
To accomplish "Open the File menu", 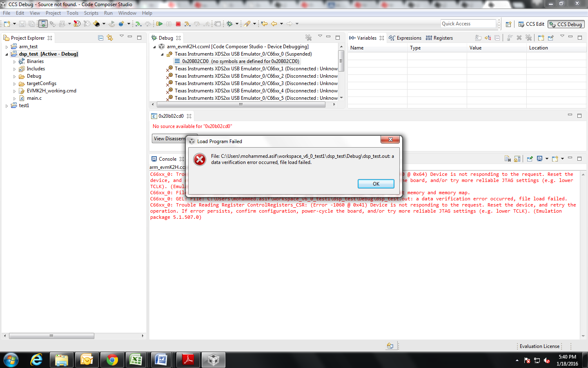I will coord(7,13).
